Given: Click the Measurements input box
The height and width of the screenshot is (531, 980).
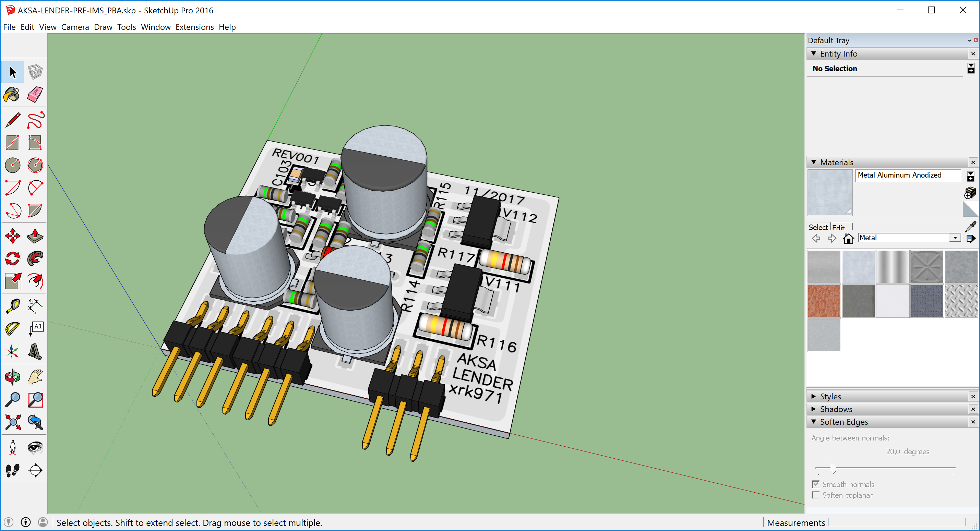Looking at the screenshot, I should 897,522.
